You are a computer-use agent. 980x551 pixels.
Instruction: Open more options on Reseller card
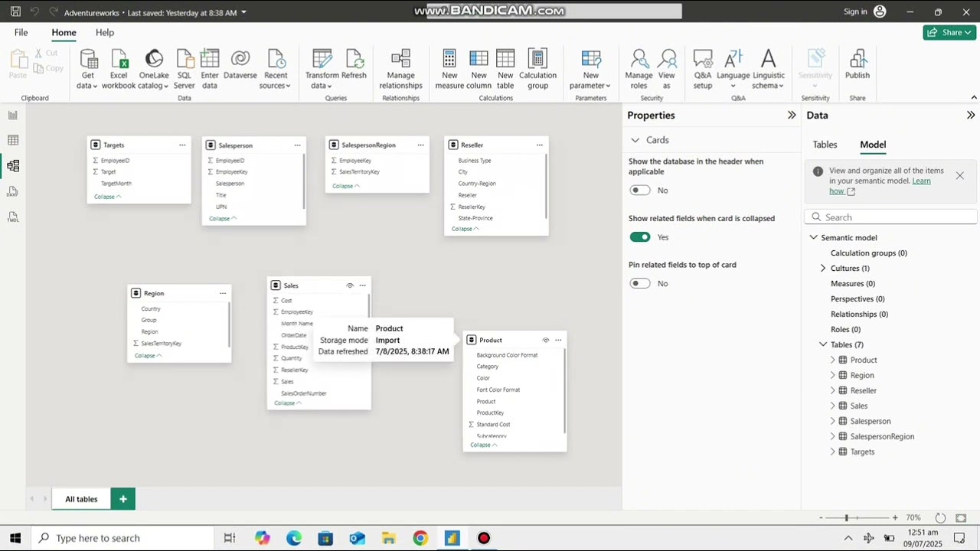540,145
